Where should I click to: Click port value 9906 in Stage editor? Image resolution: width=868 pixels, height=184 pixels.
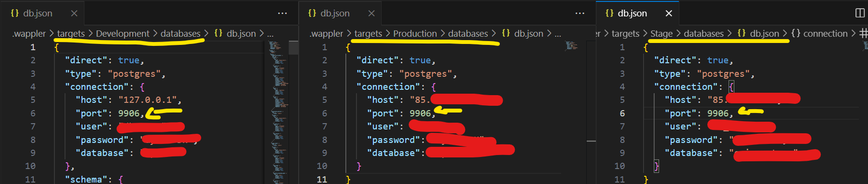coord(718,113)
